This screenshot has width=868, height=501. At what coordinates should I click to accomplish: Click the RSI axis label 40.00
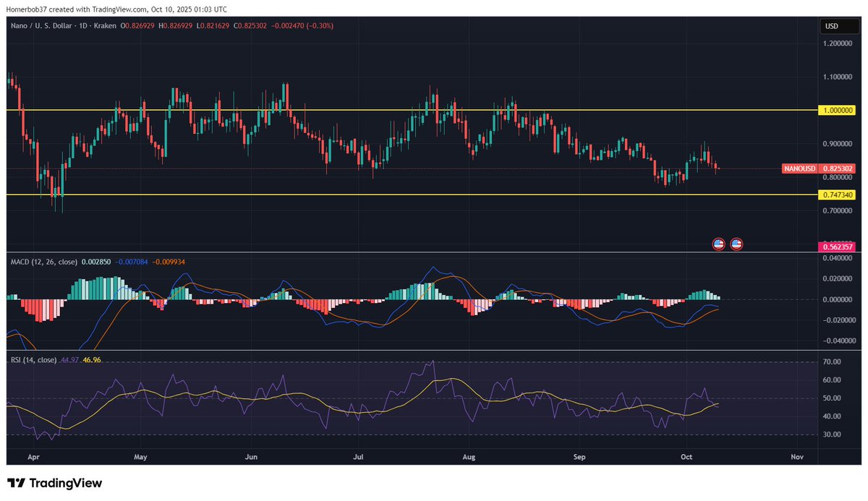[x=831, y=416]
